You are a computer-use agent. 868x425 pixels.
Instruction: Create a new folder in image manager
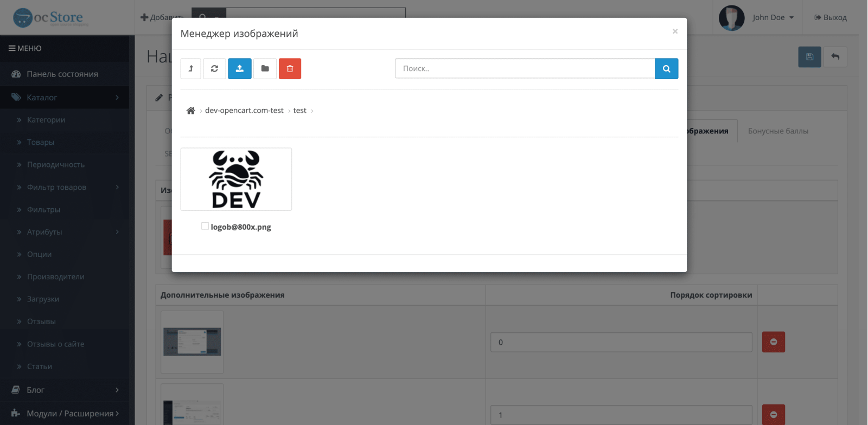coord(265,69)
